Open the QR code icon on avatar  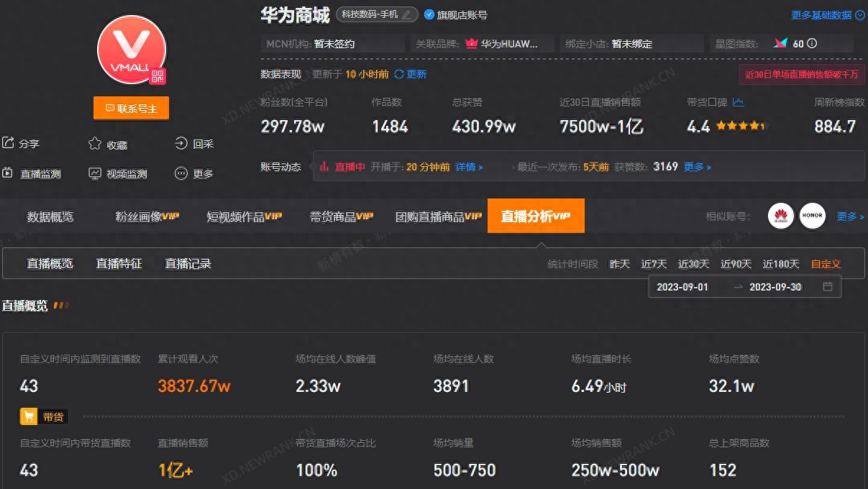(x=157, y=76)
